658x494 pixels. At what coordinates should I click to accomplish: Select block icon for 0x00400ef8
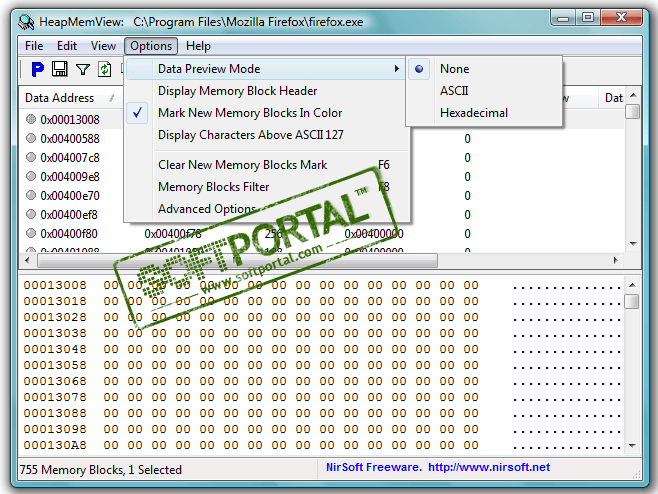coord(31,214)
